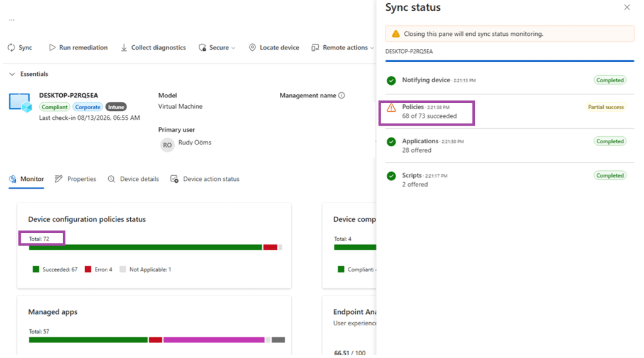The width and height of the screenshot is (644, 358).
Task: Click the Applications green check icon
Action: 391,142
